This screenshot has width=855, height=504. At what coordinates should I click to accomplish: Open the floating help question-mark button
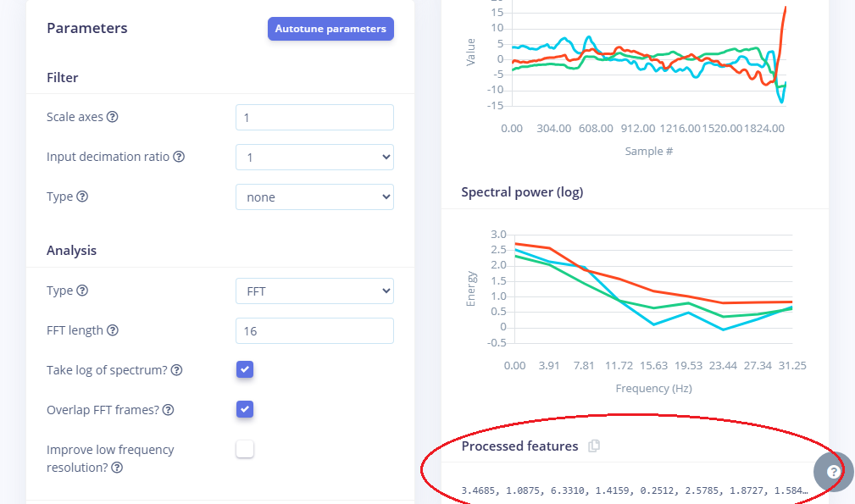(834, 472)
